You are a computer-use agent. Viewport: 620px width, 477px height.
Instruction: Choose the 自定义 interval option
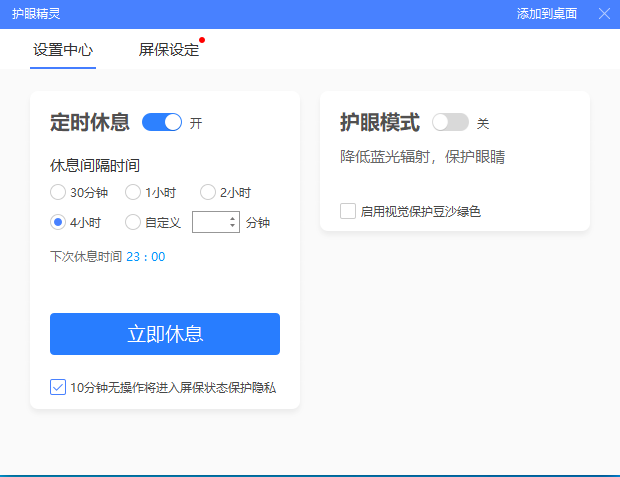(133, 222)
